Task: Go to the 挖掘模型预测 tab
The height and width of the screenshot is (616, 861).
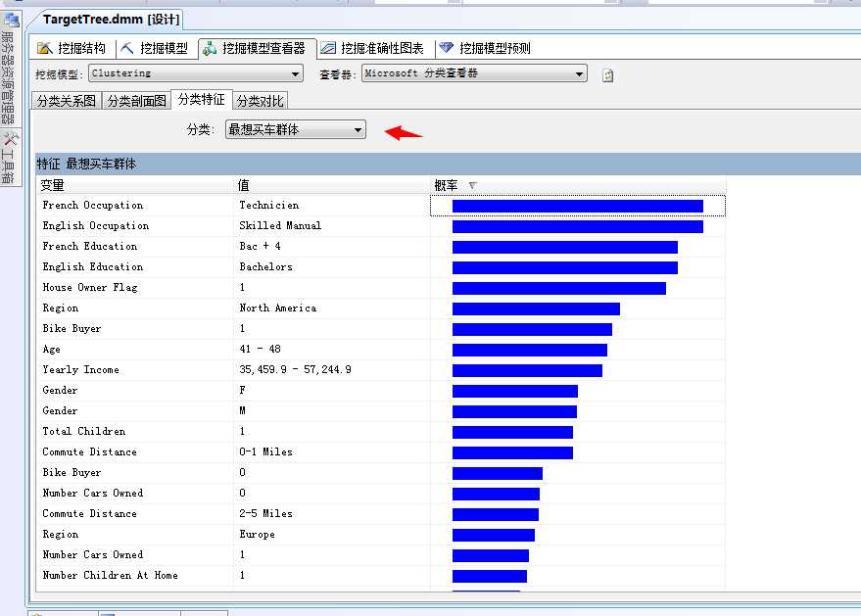Action: click(x=486, y=48)
